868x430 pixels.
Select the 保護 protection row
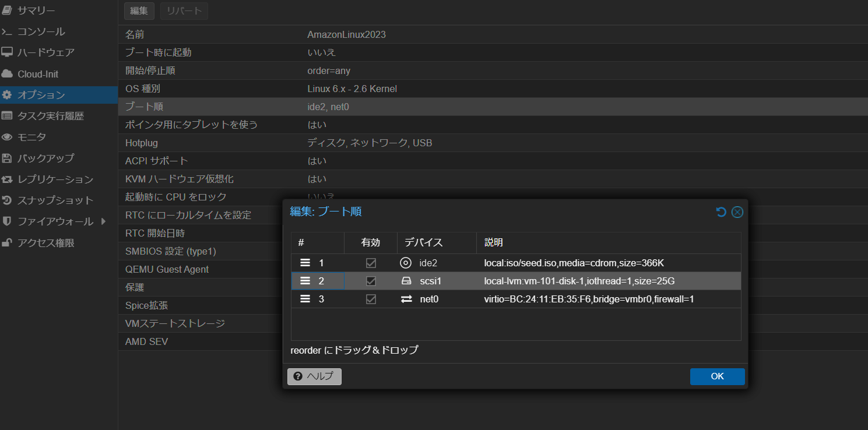click(x=200, y=287)
